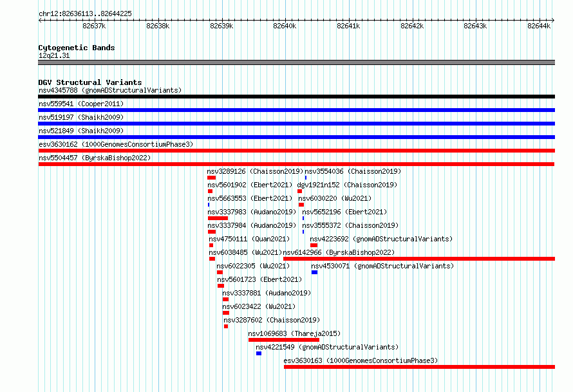Click the red dgv1921n152 feature glyph
The image size is (573, 392).
pyautogui.click(x=299, y=191)
